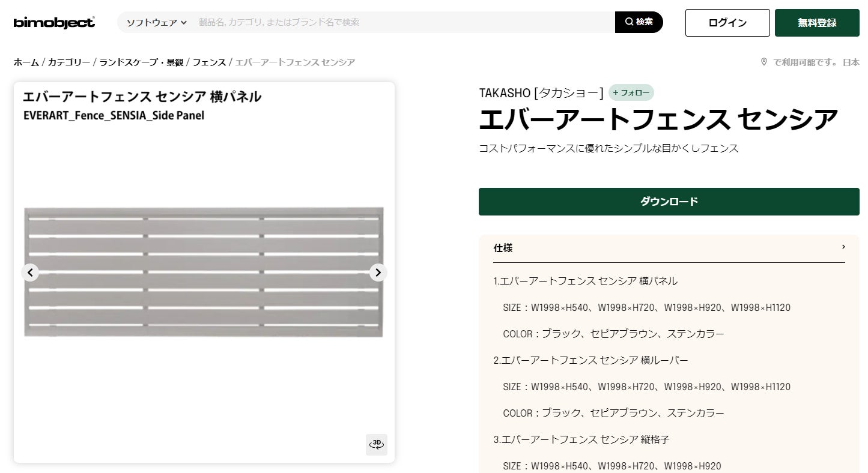Image resolution: width=868 pixels, height=473 pixels.
Task: Show the previous product image
Action: coord(30,273)
